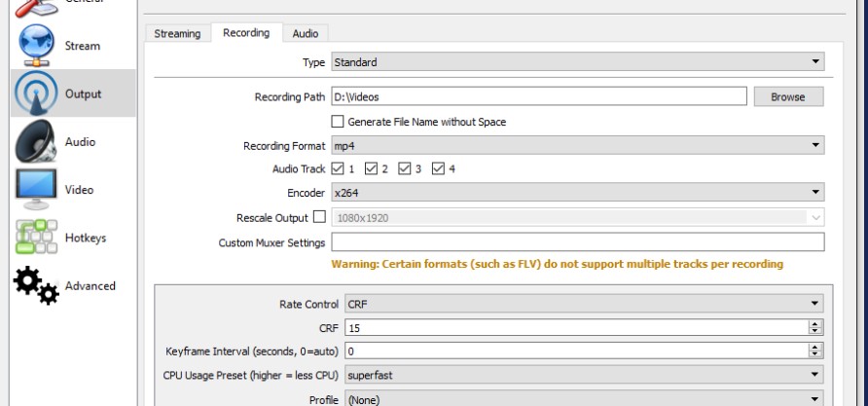Viewport: 868px width, 406px height.
Task: Enable Generate File Name without Space
Action: point(339,122)
